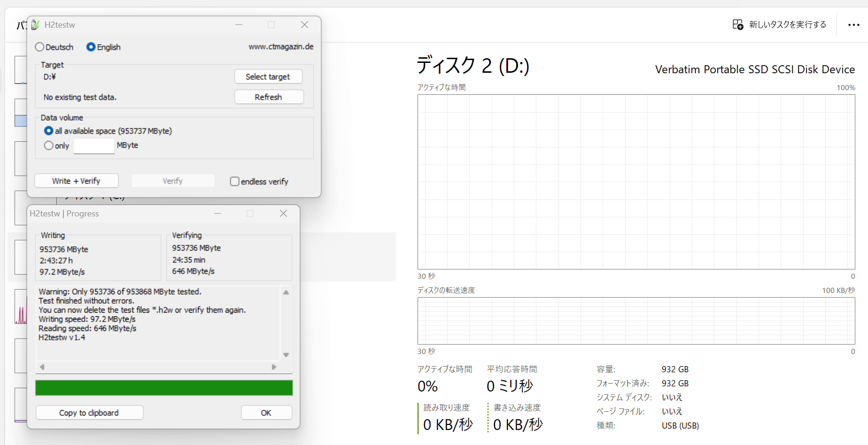The image size is (868, 445).
Task: Select the English language option
Action: pos(91,47)
